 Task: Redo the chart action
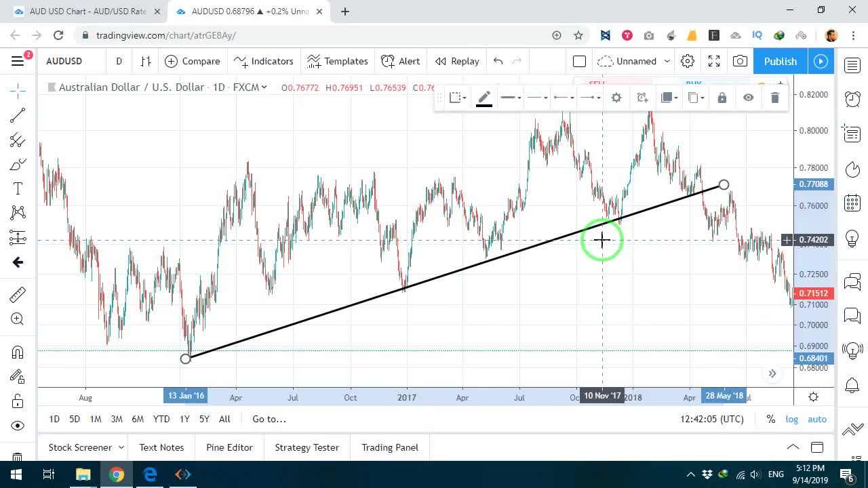(x=517, y=61)
